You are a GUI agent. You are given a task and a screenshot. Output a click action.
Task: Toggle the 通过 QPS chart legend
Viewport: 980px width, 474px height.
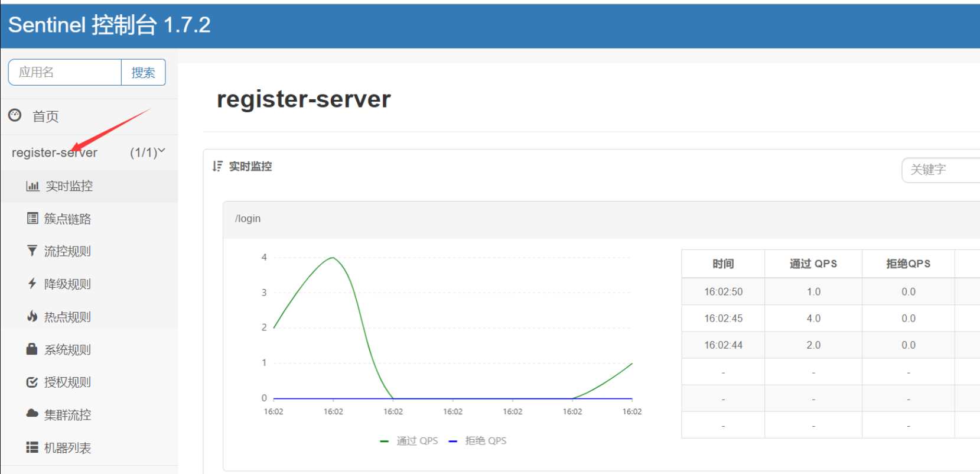409,441
